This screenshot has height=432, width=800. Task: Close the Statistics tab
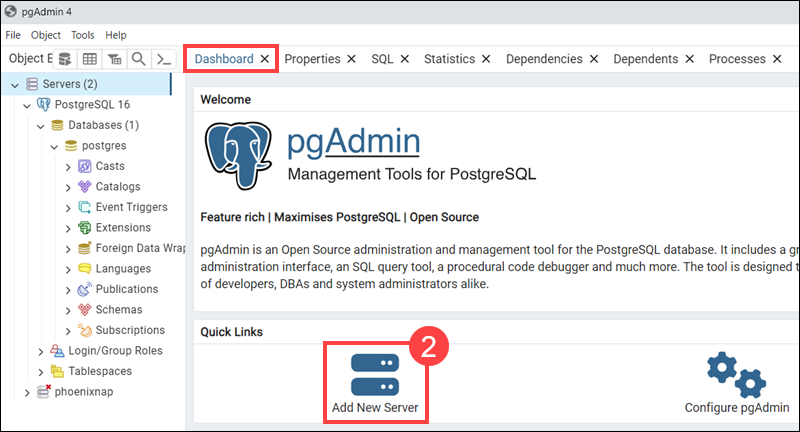coord(486,59)
